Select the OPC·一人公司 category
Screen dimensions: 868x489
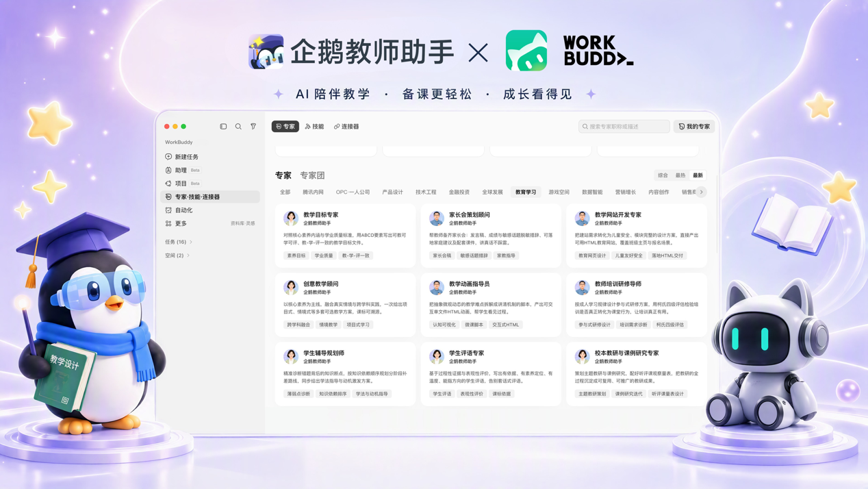[353, 192]
